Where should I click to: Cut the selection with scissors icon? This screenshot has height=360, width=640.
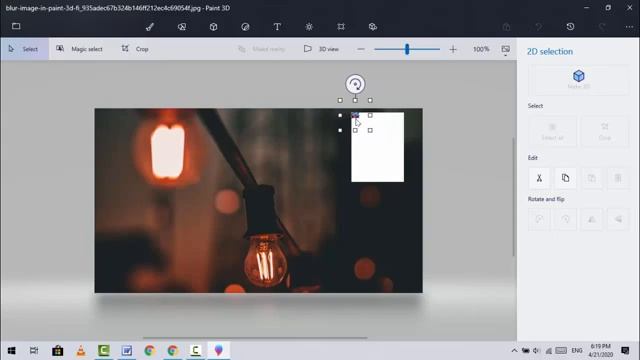(x=539, y=178)
